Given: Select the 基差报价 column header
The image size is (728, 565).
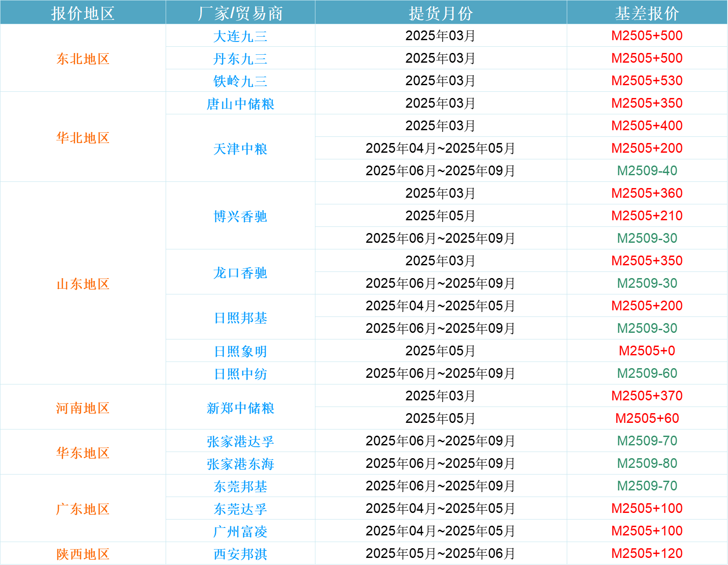Looking at the screenshot, I should coord(647,13).
